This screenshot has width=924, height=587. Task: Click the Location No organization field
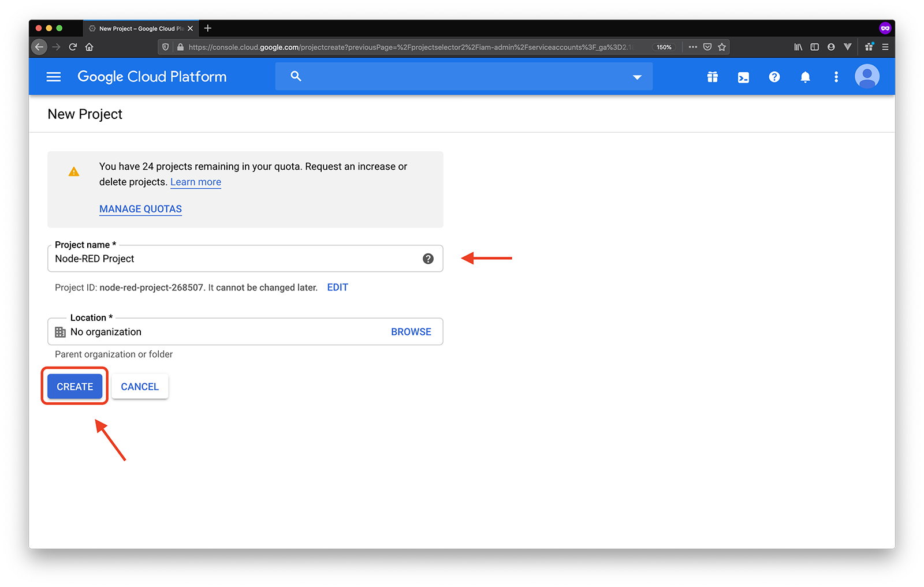click(245, 332)
